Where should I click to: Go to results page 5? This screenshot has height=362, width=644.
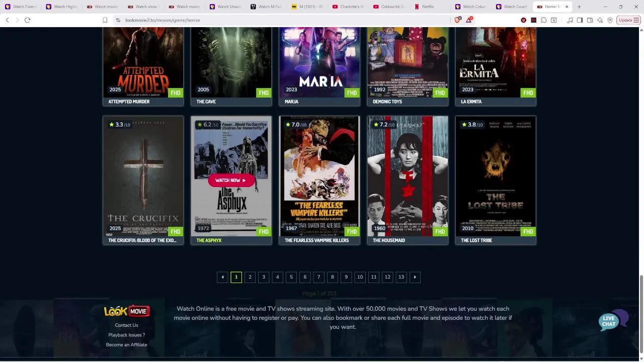point(291,277)
